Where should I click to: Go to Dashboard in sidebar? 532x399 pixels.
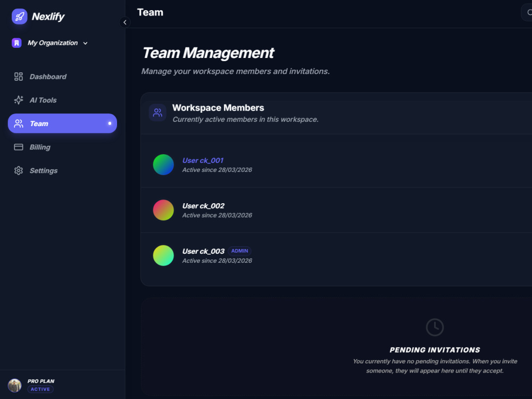pos(62,77)
